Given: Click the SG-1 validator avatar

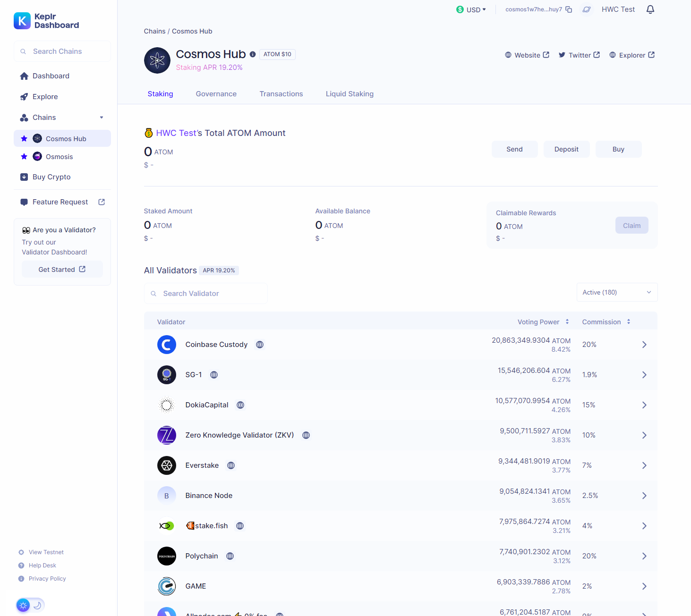Looking at the screenshot, I should point(167,375).
